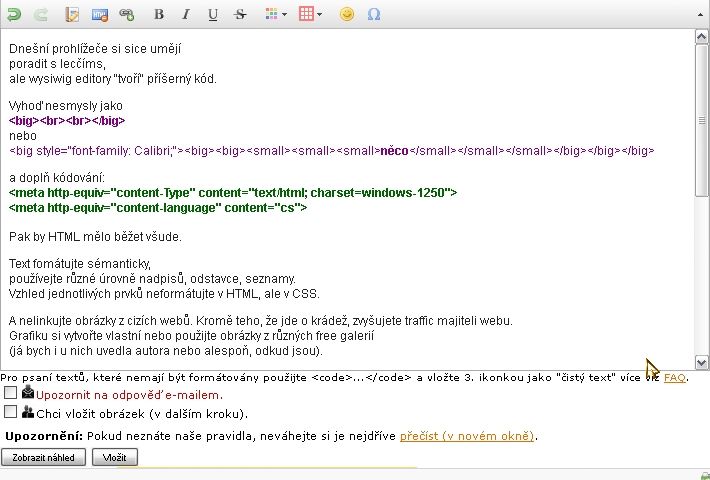Click the people icon beside insert image option

tap(28, 411)
